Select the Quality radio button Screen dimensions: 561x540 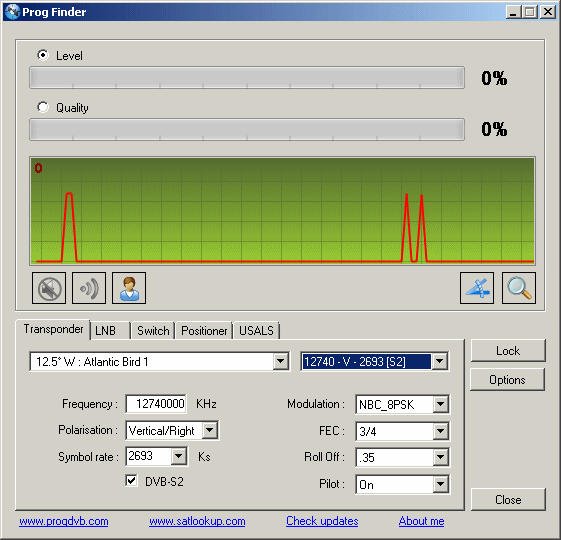pyautogui.click(x=43, y=107)
